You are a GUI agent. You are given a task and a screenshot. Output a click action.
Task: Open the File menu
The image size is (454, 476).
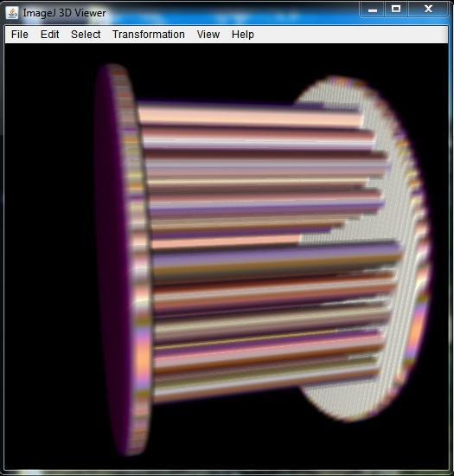coord(20,35)
